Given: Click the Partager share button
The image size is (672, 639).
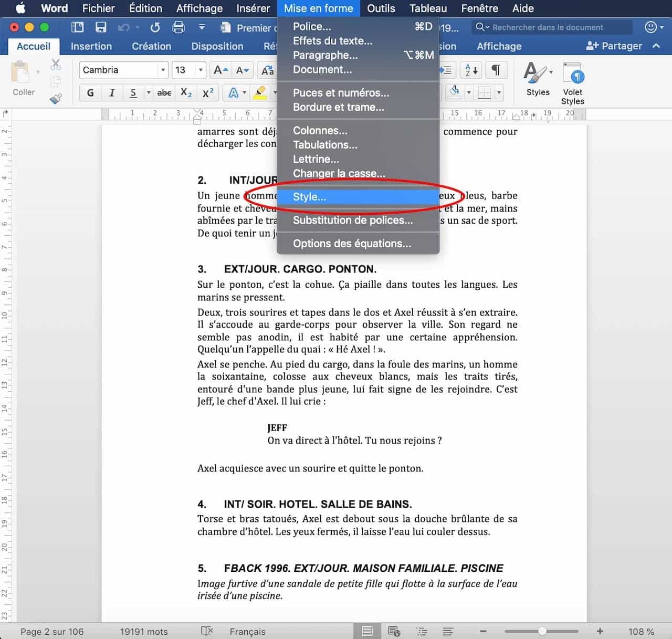Looking at the screenshot, I should point(614,46).
